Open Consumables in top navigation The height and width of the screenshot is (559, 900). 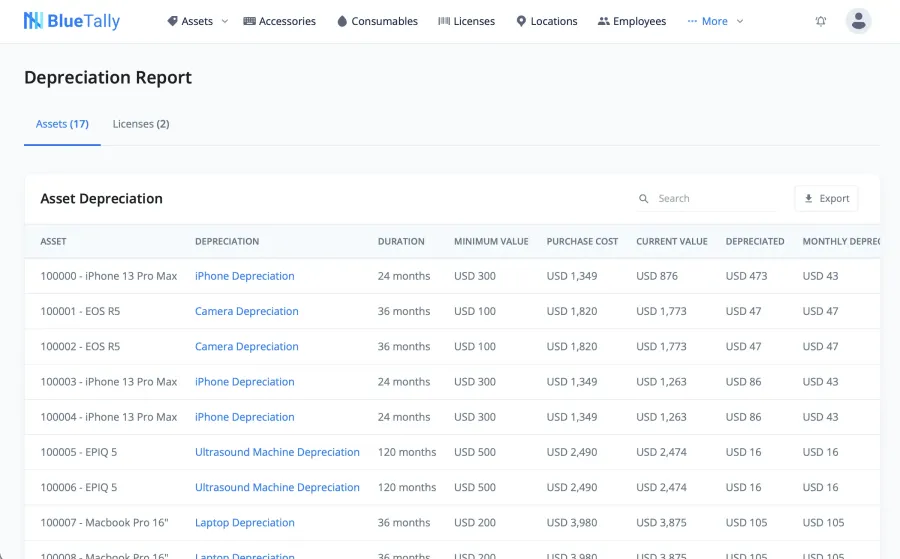click(x=377, y=21)
